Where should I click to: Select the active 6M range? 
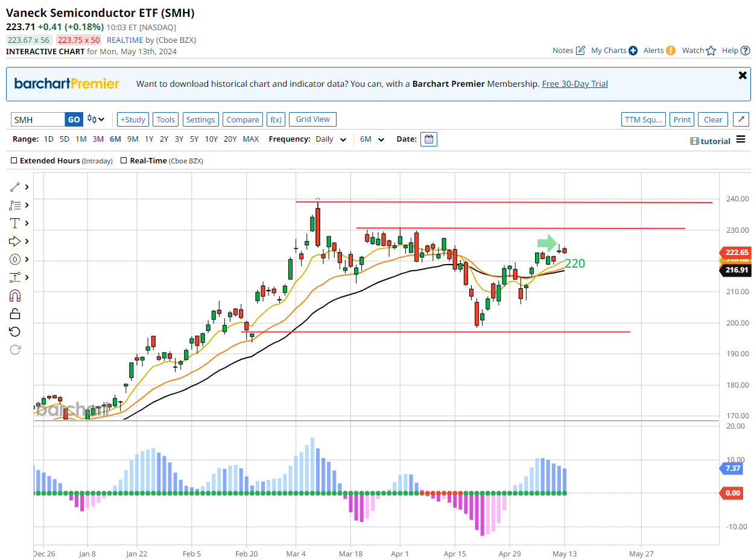115,139
